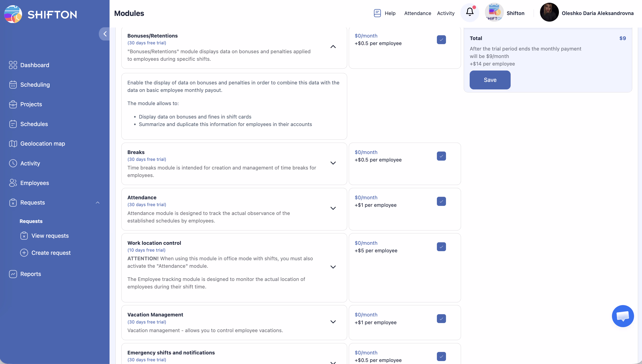Toggle the Work location control checkbox
Image resolution: width=642 pixels, height=364 pixels.
(441, 247)
